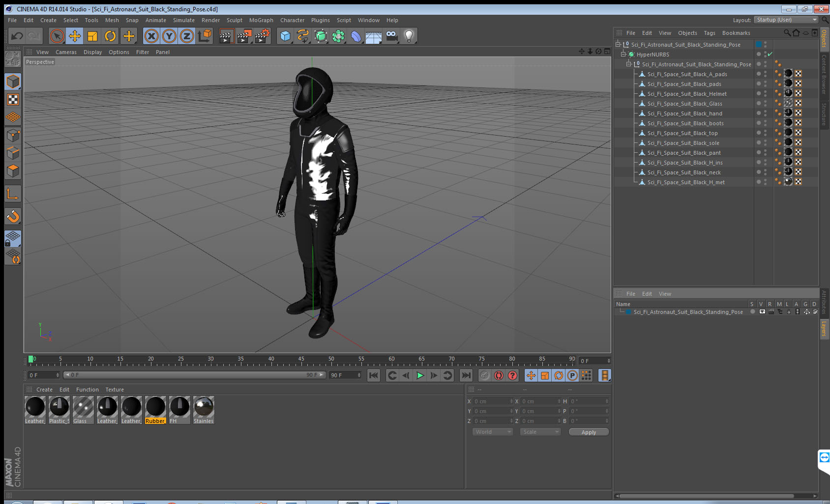Render the active view
830x504 pixels.
click(x=226, y=36)
